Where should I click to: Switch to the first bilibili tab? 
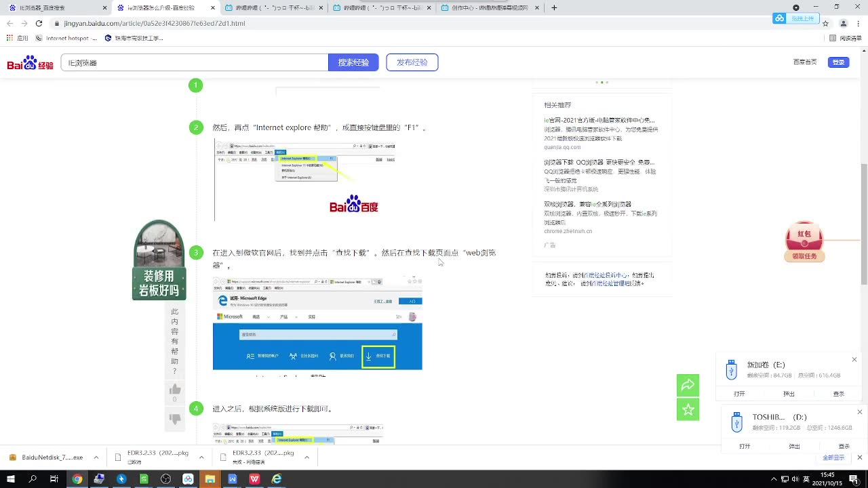coord(273,8)
